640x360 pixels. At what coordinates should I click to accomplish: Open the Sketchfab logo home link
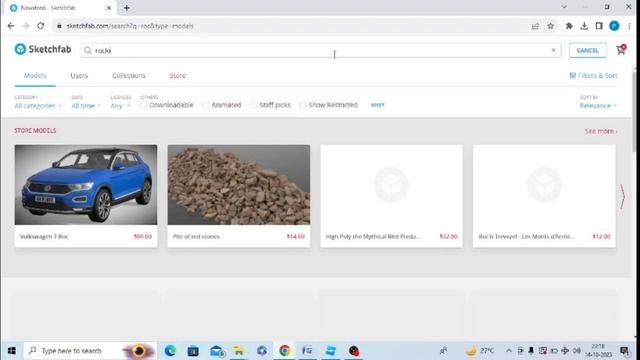(x=43, y=49)
